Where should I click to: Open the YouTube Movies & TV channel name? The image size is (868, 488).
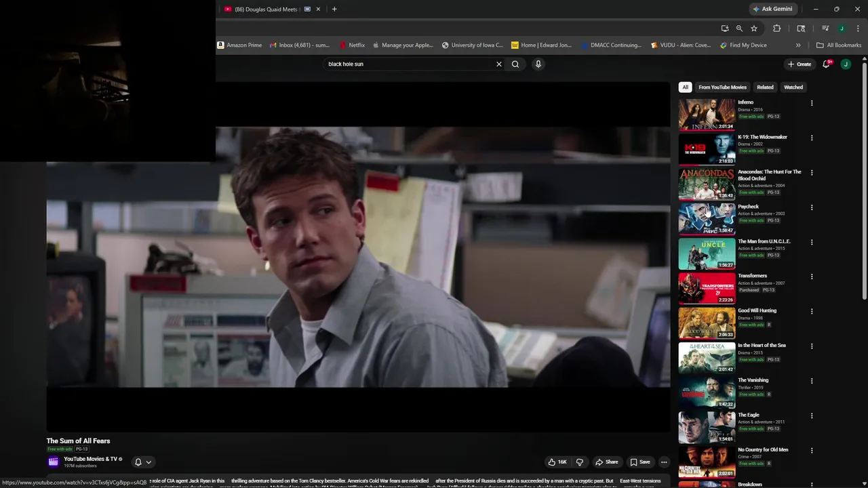[90, 459]
